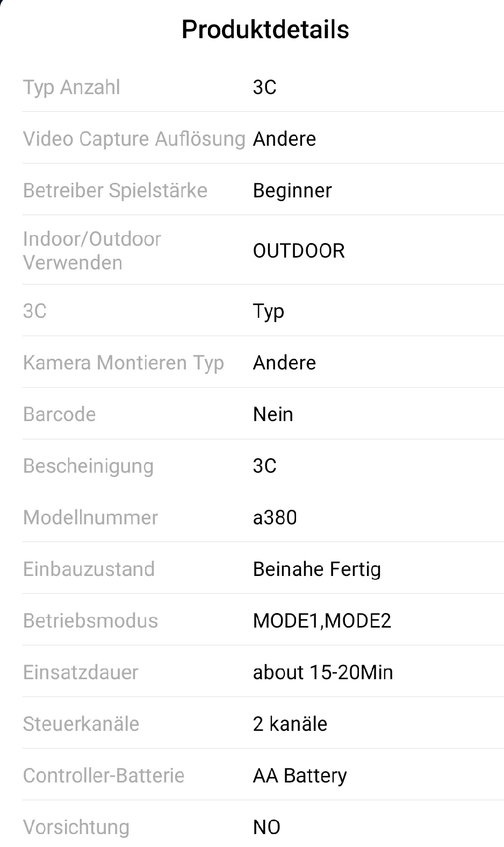
Task: Click the Bescheinigung label
Action: click(x=88, y=466)
